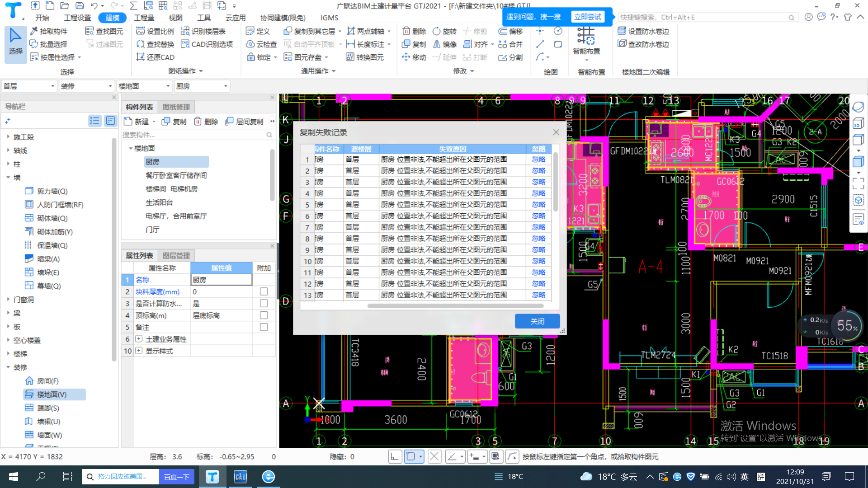The height and width of the screenshot is (488, 868).
Task: Click 还原CAD restore tool
Action: [155, 57]
